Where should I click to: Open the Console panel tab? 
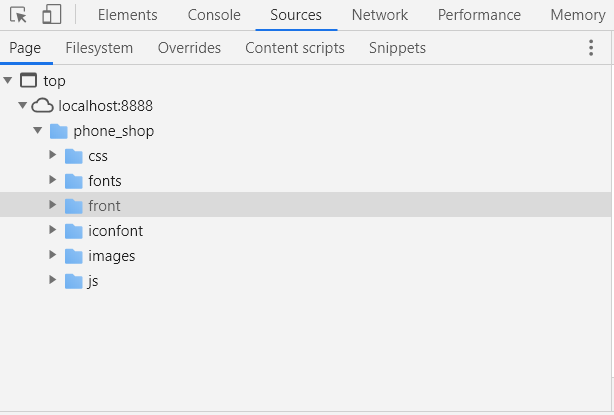coord(214,15)
